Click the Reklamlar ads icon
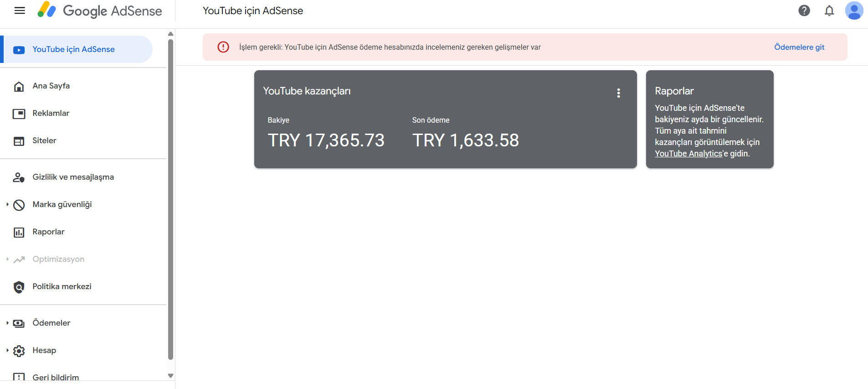The image size is (868, 389). click(x=19, y=114)
